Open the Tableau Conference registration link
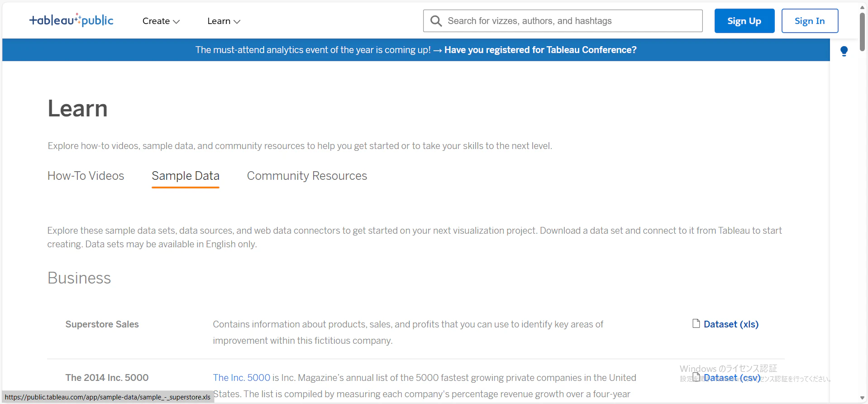This screenshot has height=404, width=868. click(540, 50)
